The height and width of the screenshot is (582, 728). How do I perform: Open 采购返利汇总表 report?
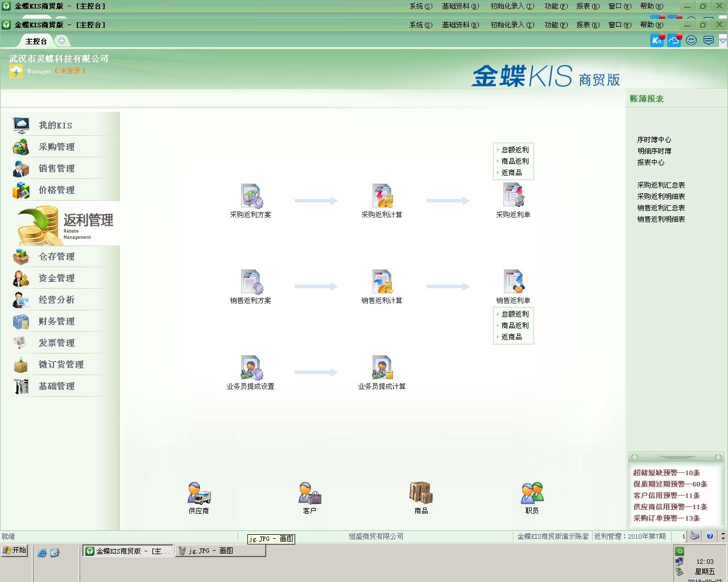(x=661, y=185)
